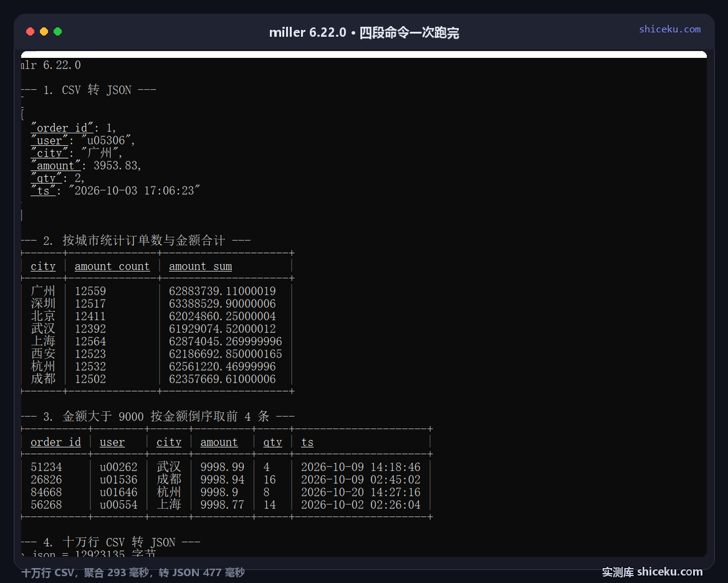
Task: Click the "order_id" JSON key
Action: 62,128
